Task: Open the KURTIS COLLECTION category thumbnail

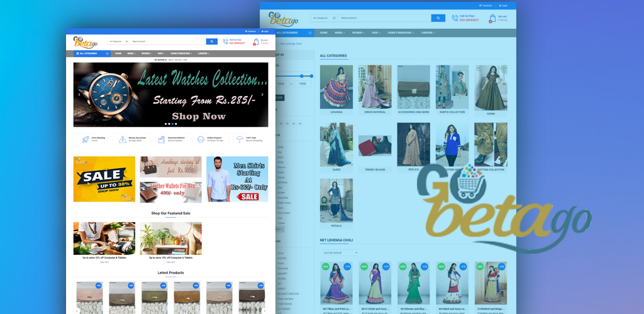Action: click(452, 87)
